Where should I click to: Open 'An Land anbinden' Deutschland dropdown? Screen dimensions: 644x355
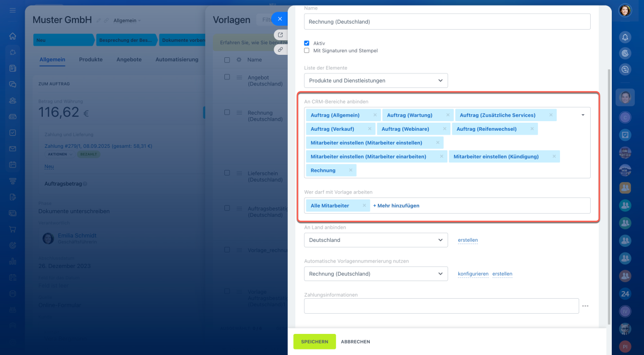pyautogui.click(x=376, y=240)
